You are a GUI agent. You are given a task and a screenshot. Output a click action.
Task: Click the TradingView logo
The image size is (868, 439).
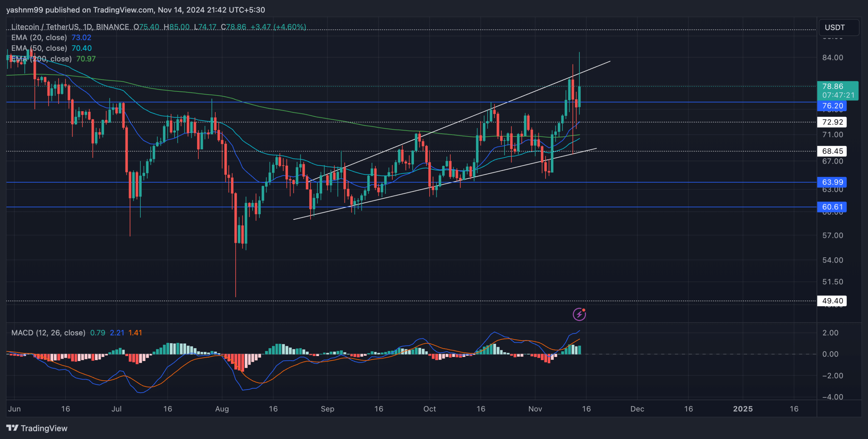pyautogui.click(x=37, y=428)
